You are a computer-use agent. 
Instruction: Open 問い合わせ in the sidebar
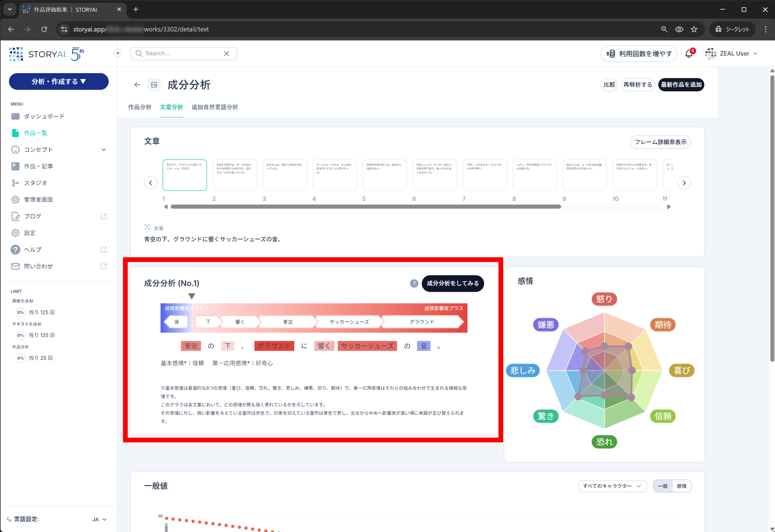pyautogui.click(x=59, y=266)
